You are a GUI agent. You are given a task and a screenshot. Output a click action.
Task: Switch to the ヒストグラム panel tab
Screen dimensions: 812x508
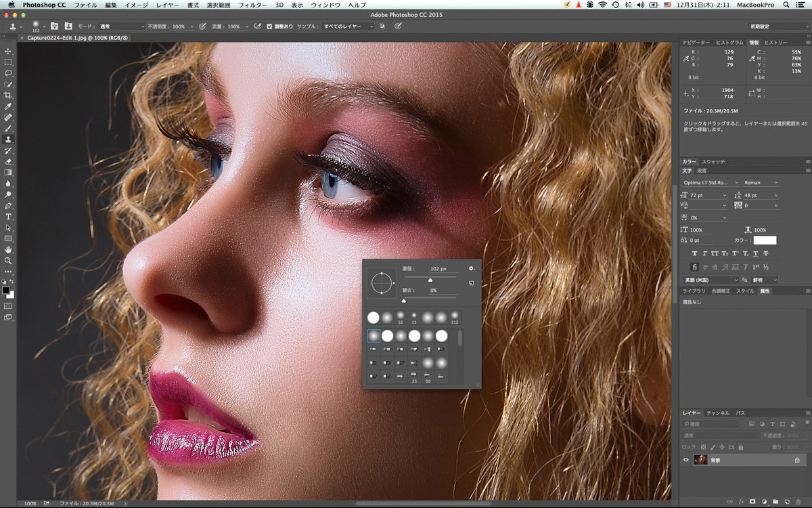pos(729,43)
